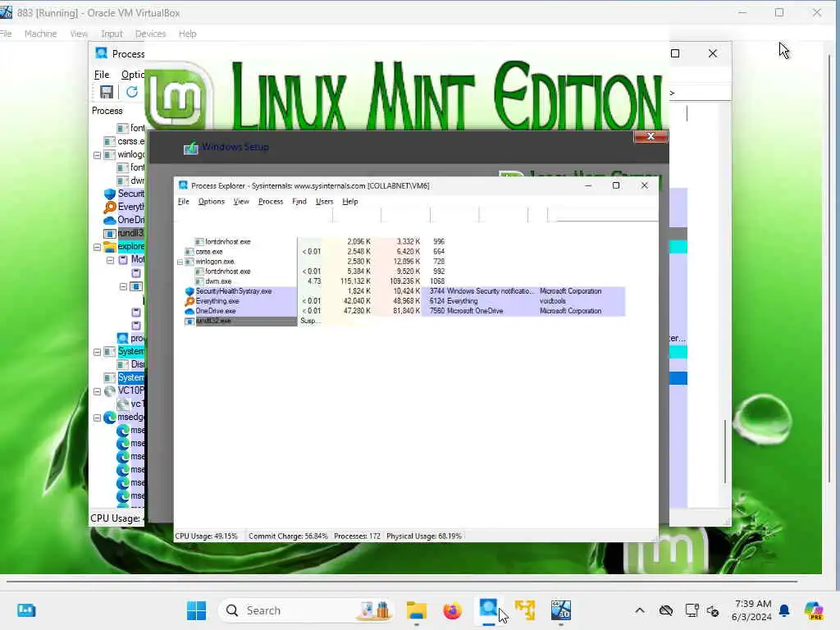Collapse the winlogon.exe node in front Process Explorer
The width and height of the screenshot is (840, 630).
(x=180, y=262)
